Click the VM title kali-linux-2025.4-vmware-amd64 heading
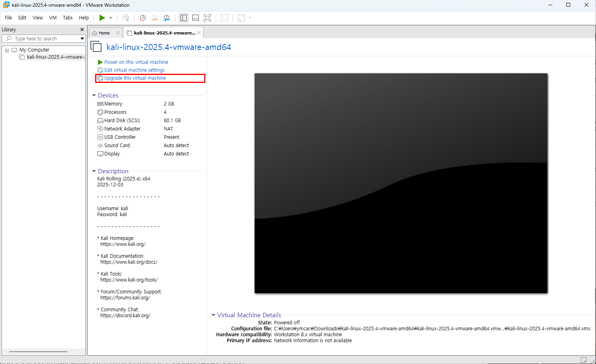596x364 pixels. coord(169,47)
